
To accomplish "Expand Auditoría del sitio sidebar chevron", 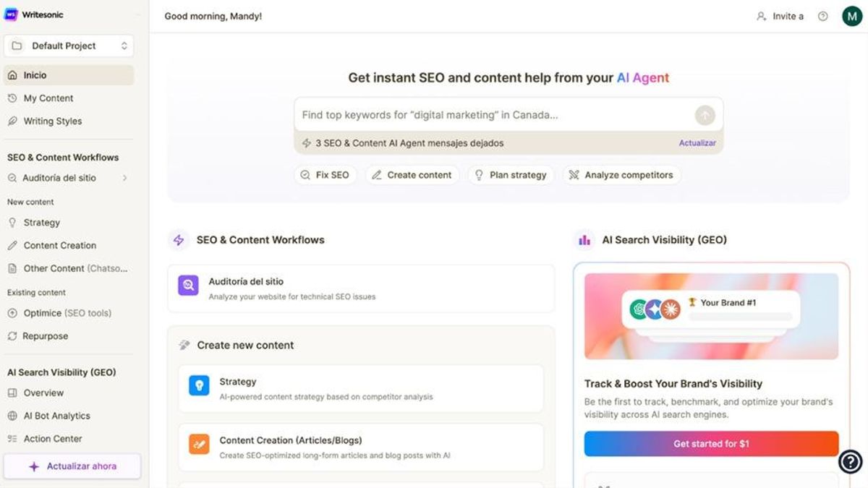I will pyautogui.click(x=124, y=178).
